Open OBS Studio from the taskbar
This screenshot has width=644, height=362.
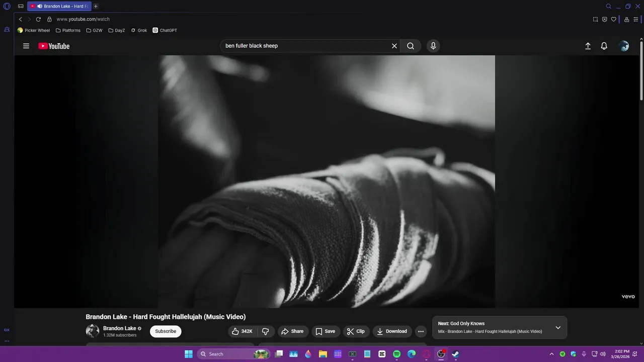coord(441,354)
